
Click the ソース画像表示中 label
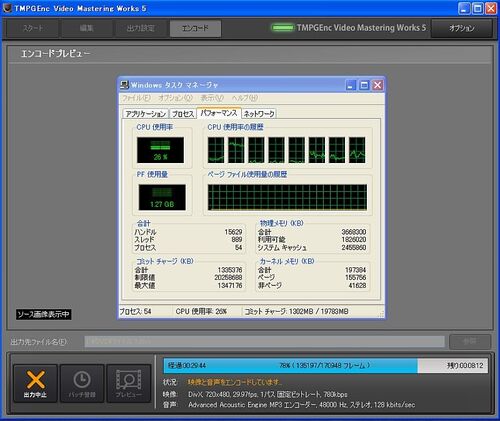[44, 314]
